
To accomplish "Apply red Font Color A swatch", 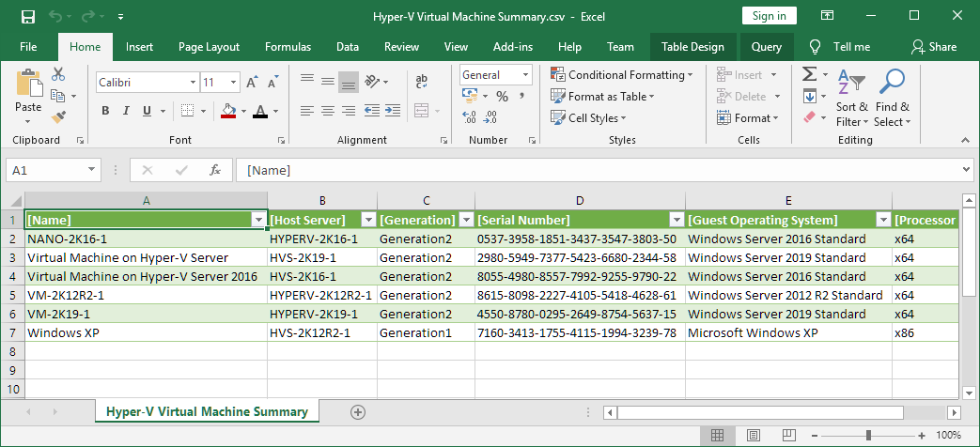I will [x=260, y=111].
